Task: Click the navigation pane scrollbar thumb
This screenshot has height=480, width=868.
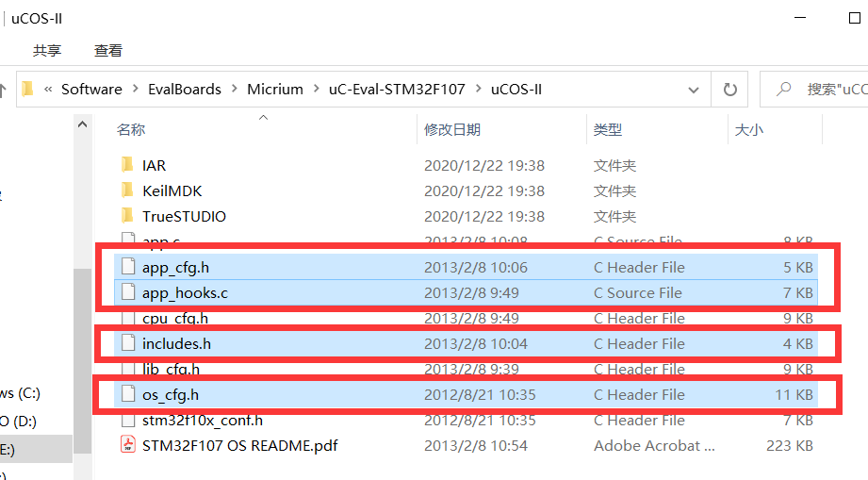Action: 83,361
